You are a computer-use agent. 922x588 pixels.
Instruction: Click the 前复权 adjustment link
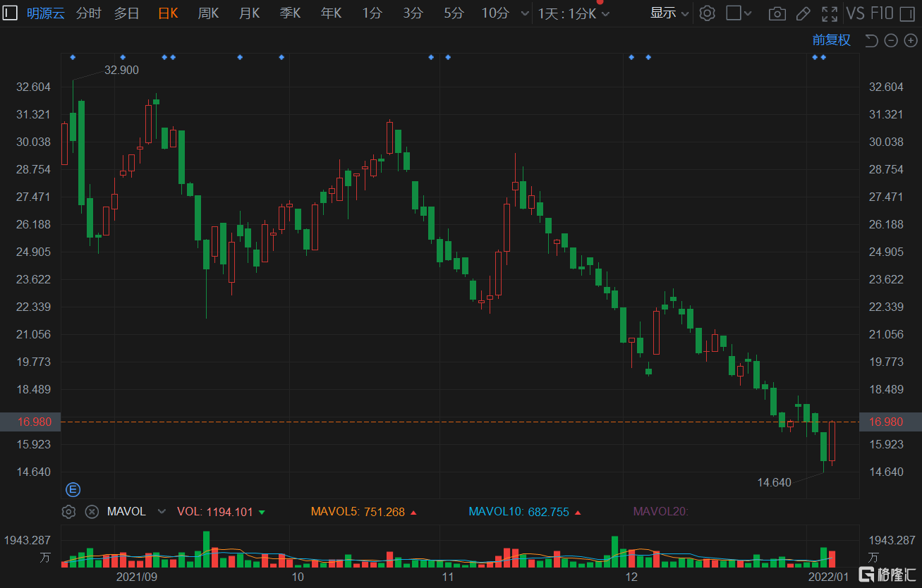point(832,41)
